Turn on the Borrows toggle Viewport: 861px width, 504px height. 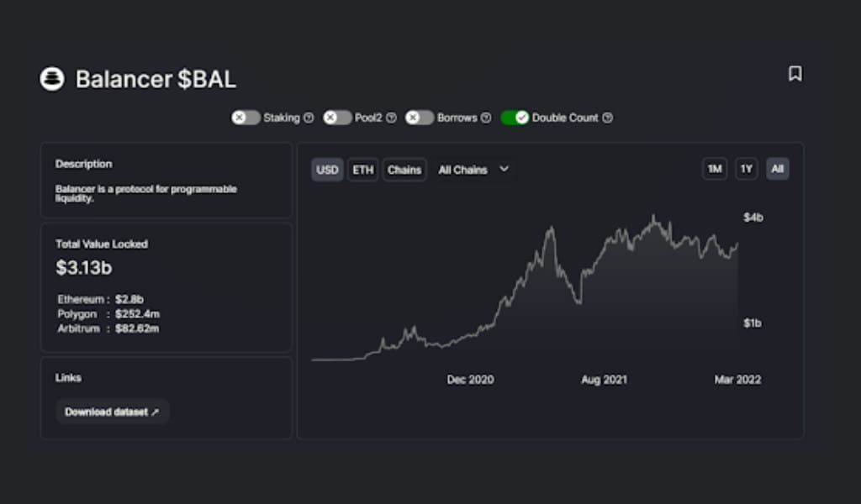pyautogui.click(x=420, y=118)
